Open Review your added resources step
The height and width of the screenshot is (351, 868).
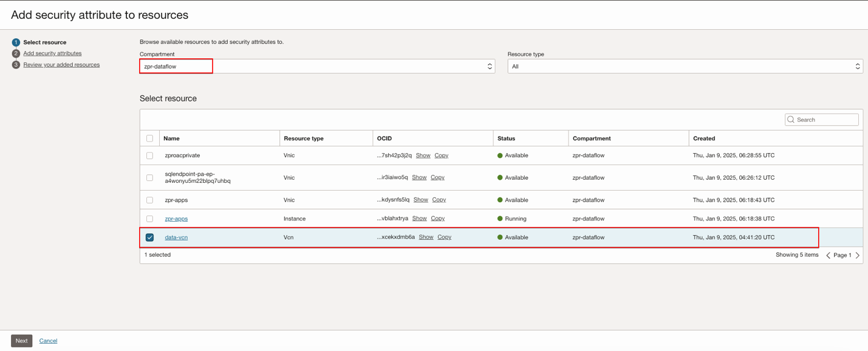[x=61, y=65]
